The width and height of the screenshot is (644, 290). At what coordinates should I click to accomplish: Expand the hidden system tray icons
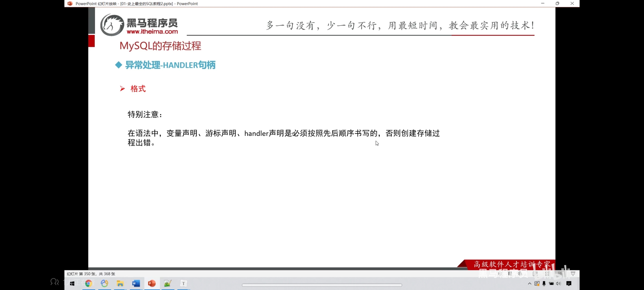coord(530,284)
